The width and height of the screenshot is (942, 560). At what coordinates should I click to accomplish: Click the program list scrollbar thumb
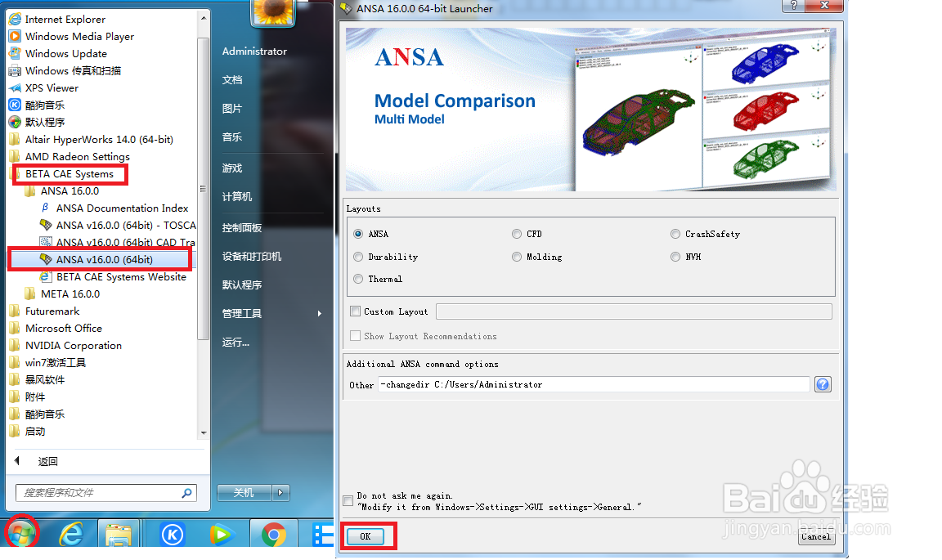click(203, 189)
